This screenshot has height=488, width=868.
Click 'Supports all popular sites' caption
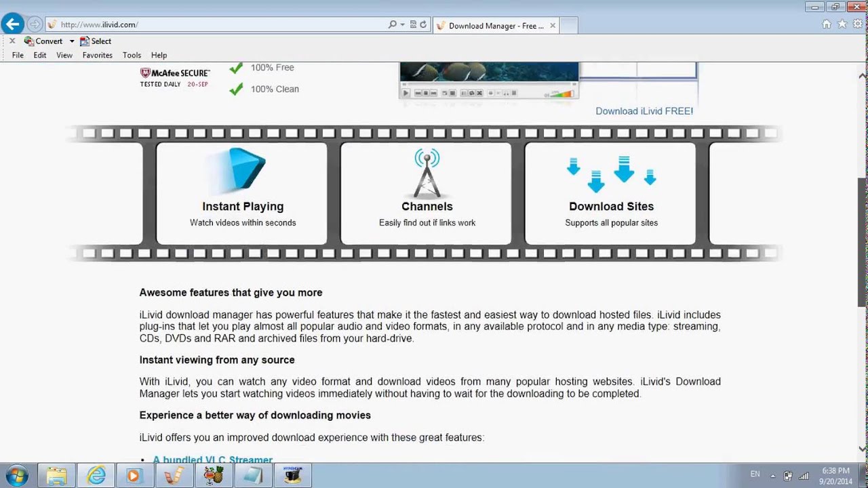point(612,223)
